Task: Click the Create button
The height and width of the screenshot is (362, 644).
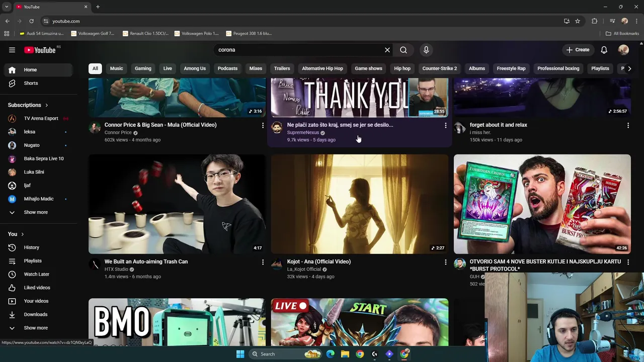Action: pos(578,50)
